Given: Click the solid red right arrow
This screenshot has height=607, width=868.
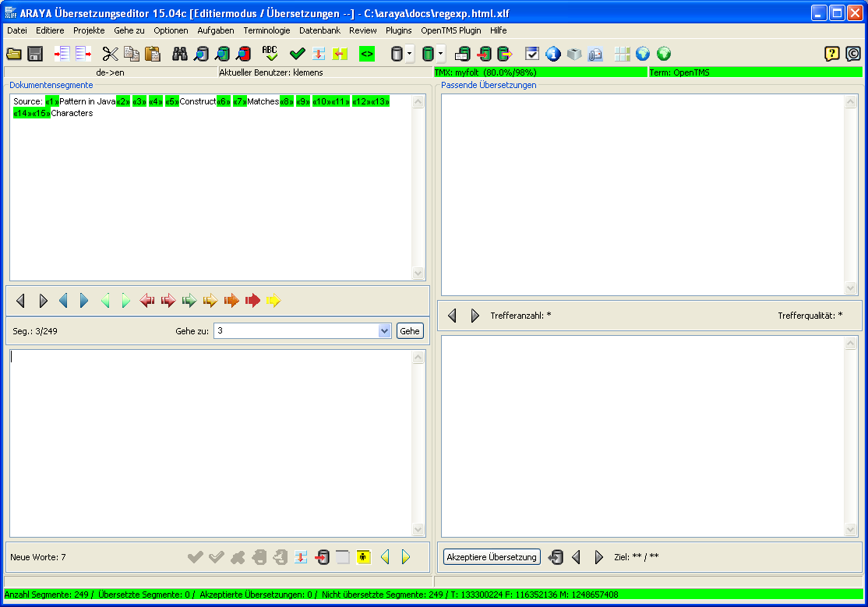Looking at the screenshot, I should pyautogui.click(x=252, y=301).
